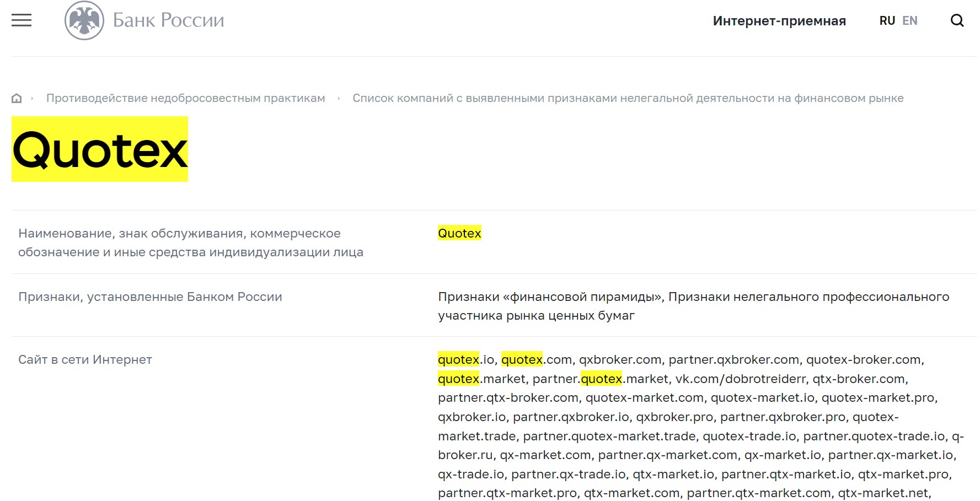Click the quotex.io site entry

point(466,359)
